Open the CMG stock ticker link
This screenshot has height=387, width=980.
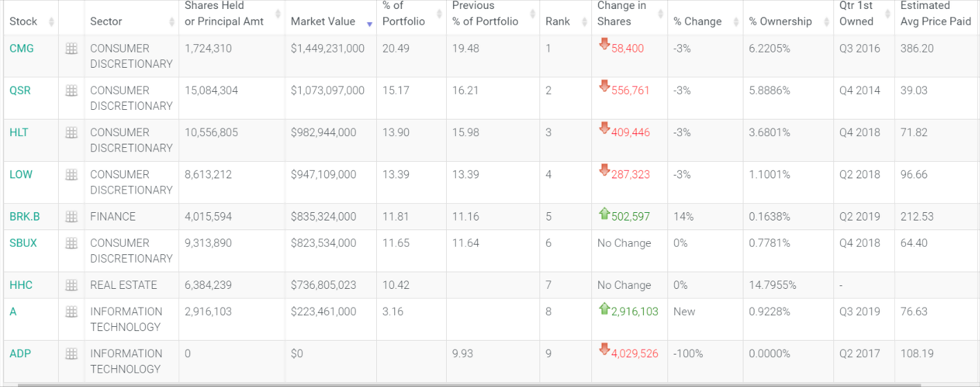pyautogui.click(x=21, y=48)
